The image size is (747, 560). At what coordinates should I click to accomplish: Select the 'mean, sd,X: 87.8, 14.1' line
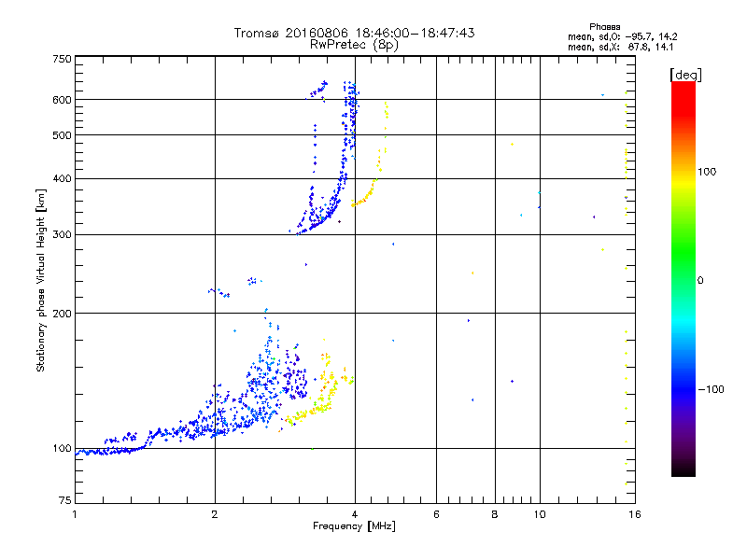[620, 47]
